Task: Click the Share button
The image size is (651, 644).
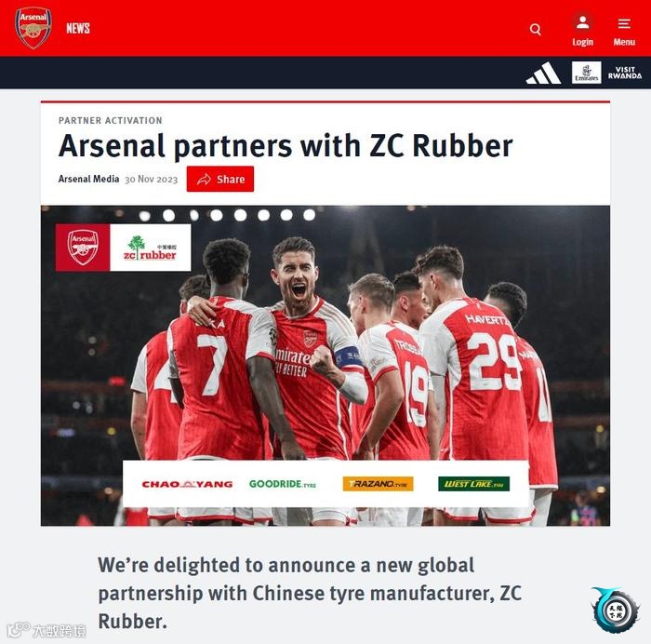Action: pos(220,179)
